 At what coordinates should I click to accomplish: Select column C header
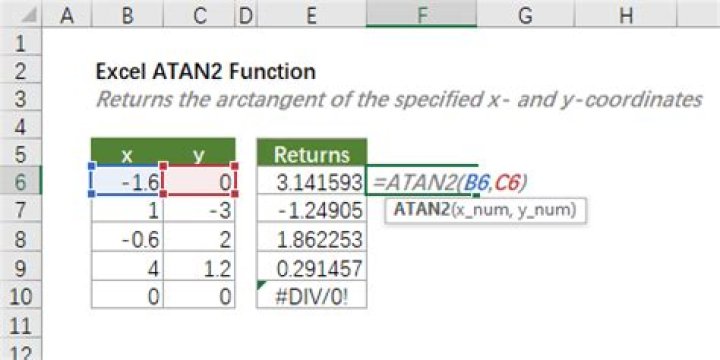tap(199, 16)
